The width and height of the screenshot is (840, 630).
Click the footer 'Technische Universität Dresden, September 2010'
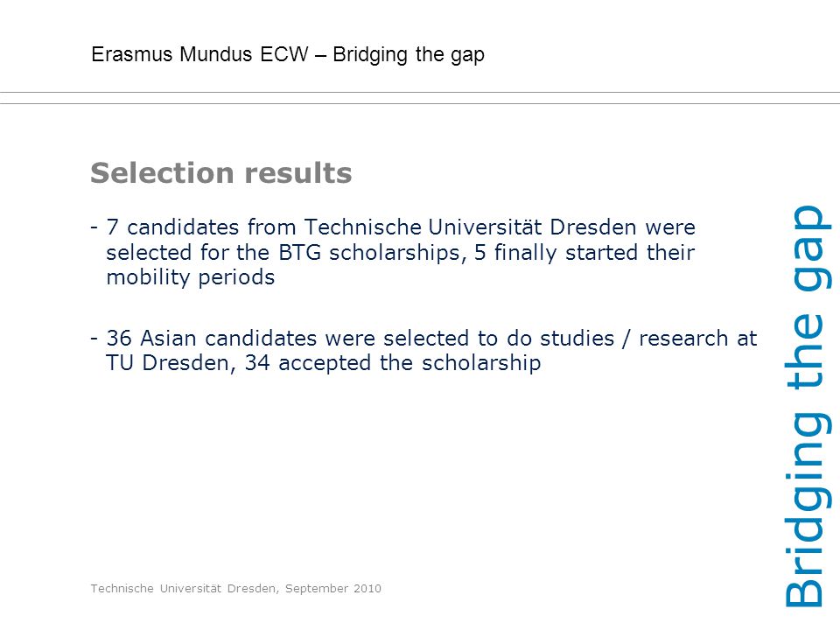pos(235,589)
